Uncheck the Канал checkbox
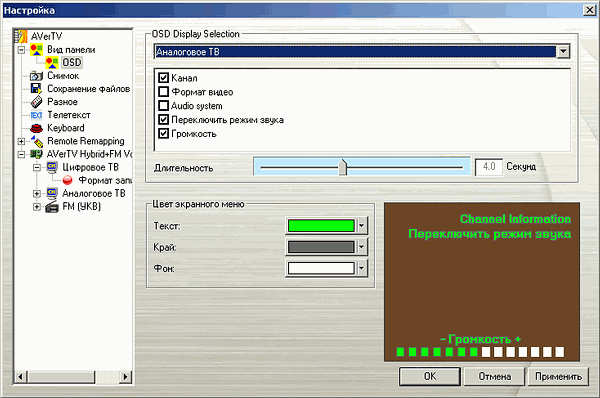This screenshot has width=600, height=398. (x=163, y=78)
